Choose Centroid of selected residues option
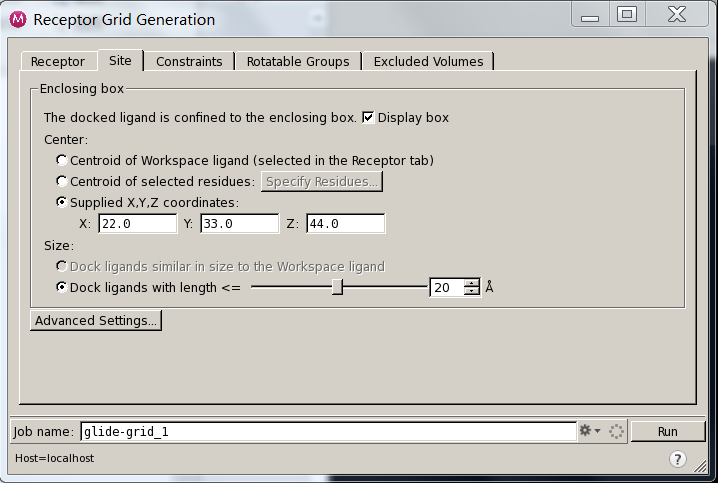This screenshot has width=718, height=483. click(61, 181)
